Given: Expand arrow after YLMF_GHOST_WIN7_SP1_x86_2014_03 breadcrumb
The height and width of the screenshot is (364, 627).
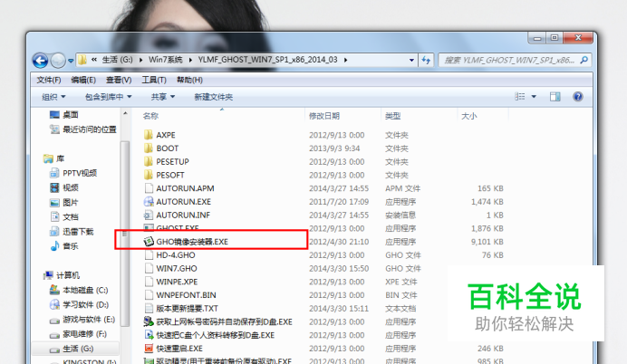Looking at the screenshot, I should [x=345, y=60].
